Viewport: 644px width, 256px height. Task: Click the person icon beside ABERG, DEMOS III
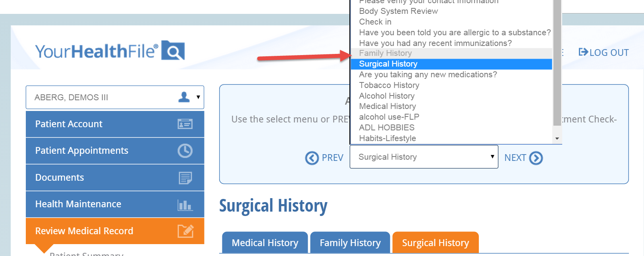(183, 97)
